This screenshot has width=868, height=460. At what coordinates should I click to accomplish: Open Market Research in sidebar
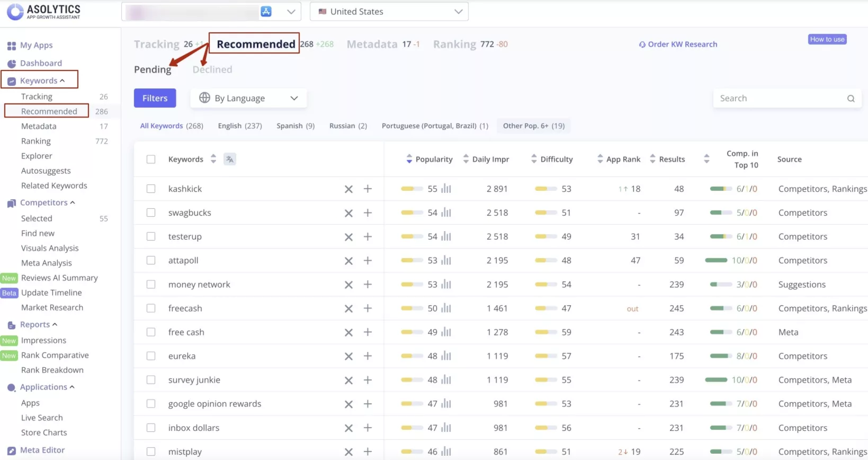click(x=52, y=307)
